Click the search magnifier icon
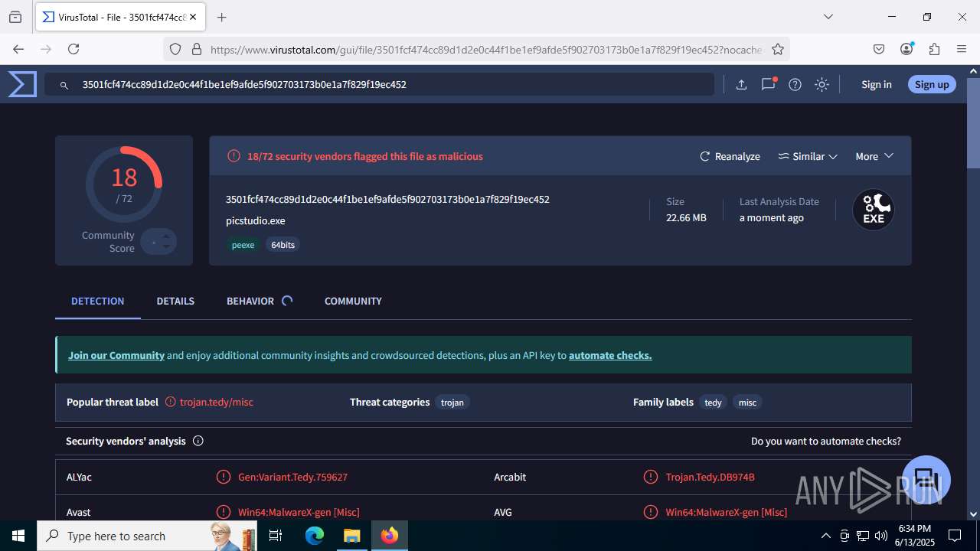The image size is (980, 551). 64,85
